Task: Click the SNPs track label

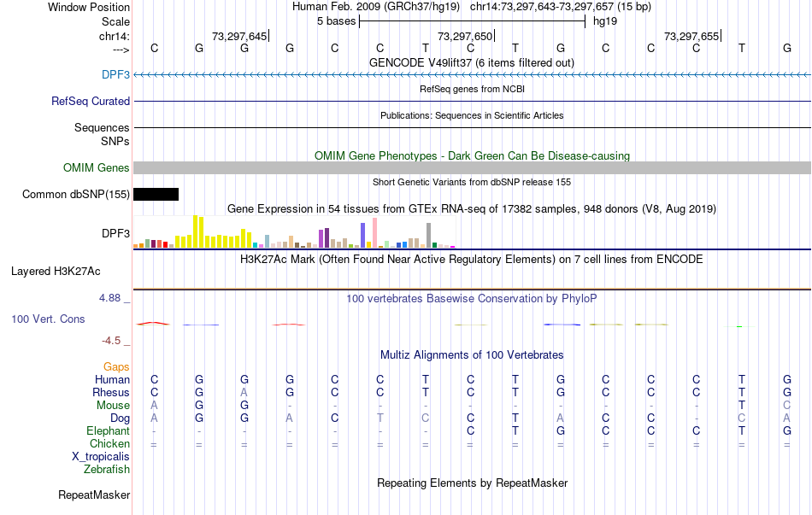Action: click(x=115, y=141)
